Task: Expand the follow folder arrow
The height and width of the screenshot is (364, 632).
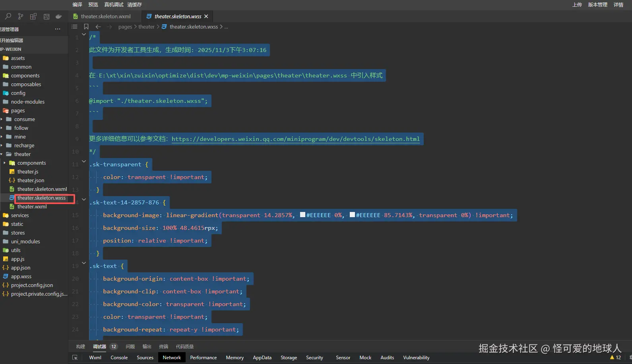Action: (x=2, y=128)
